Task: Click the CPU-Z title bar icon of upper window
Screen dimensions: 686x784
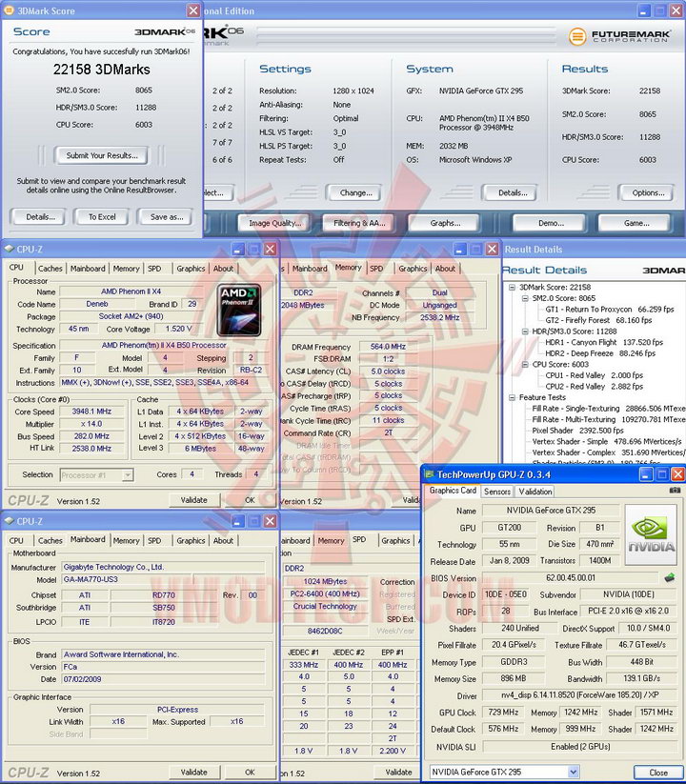Action: (x=9, y=249)
